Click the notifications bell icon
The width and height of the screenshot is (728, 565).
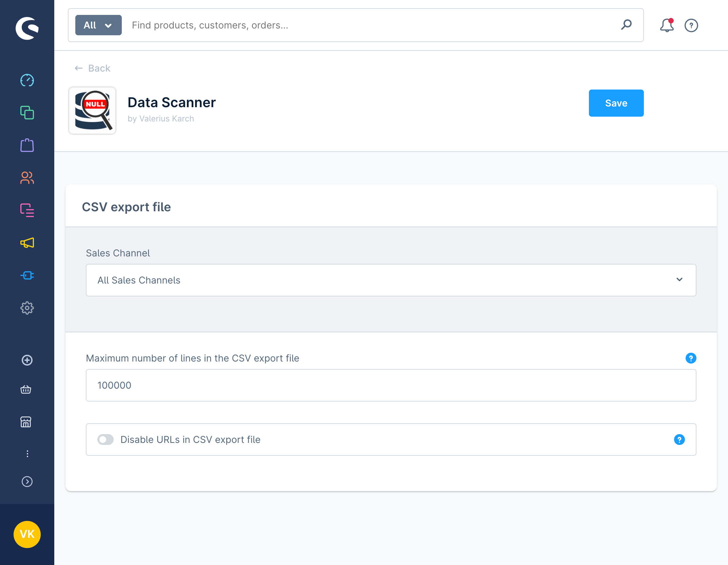coord(667,25)
